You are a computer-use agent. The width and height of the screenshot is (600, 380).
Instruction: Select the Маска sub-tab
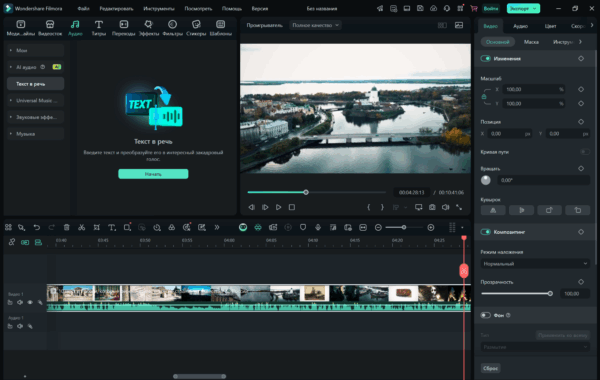(x=531, y=42)
